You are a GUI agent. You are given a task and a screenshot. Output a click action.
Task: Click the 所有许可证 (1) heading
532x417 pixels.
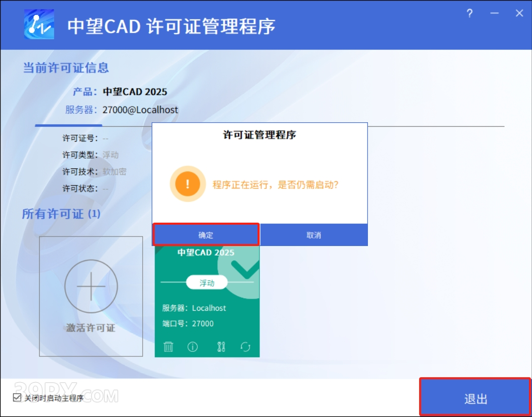[x=62, y=214]
